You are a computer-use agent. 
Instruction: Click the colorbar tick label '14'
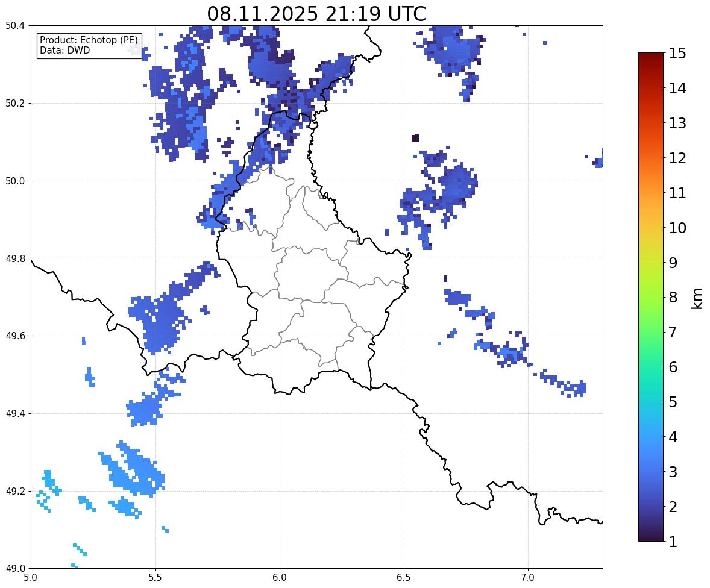click(x=677, y=89)
